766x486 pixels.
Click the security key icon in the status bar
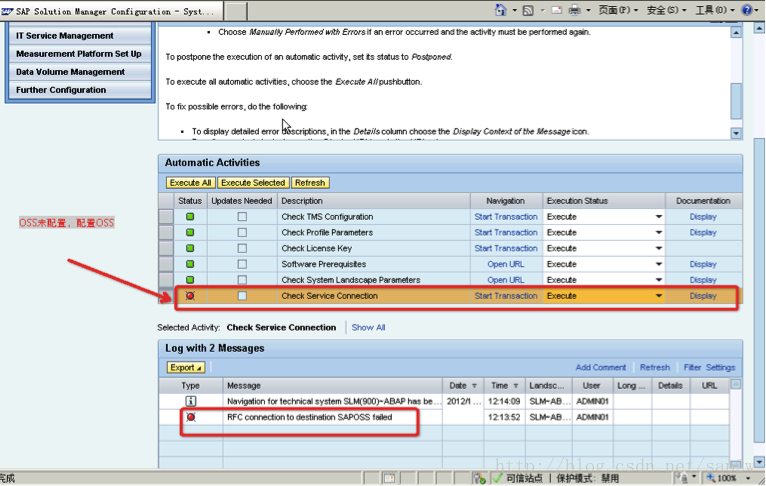[479, 478]
